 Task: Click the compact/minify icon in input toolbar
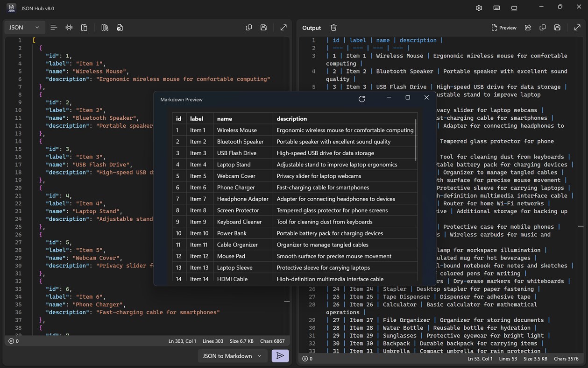click(69, 28)
